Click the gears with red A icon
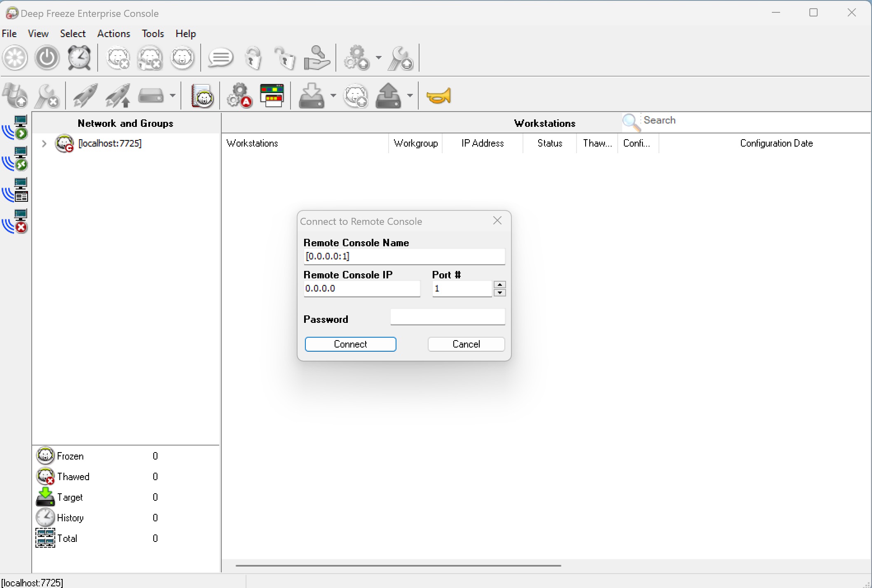Image resolution: width=872 pixels, height=588 pixels. pyautogui.click(x=240, y=96)
